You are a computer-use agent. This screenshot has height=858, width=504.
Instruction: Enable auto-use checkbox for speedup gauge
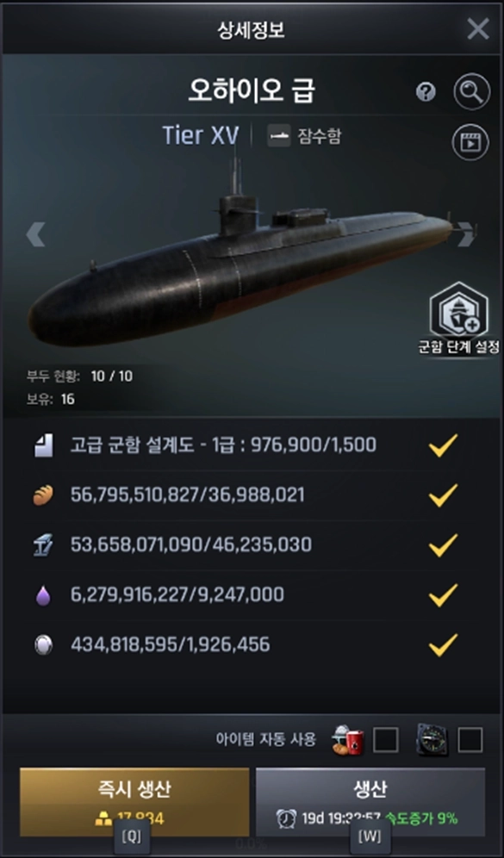(470, 740)
